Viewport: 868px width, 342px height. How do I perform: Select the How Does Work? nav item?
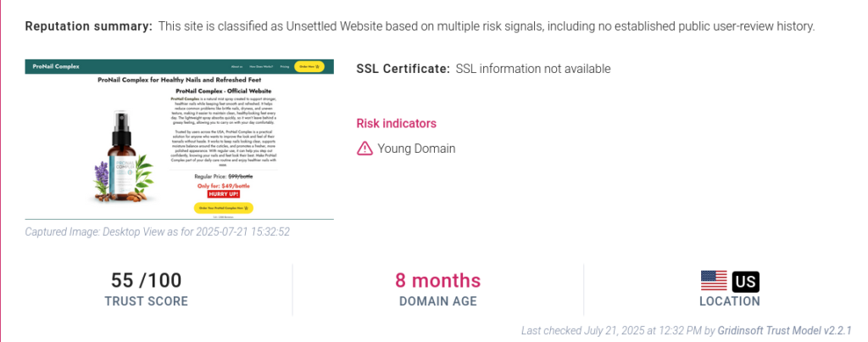260,65
